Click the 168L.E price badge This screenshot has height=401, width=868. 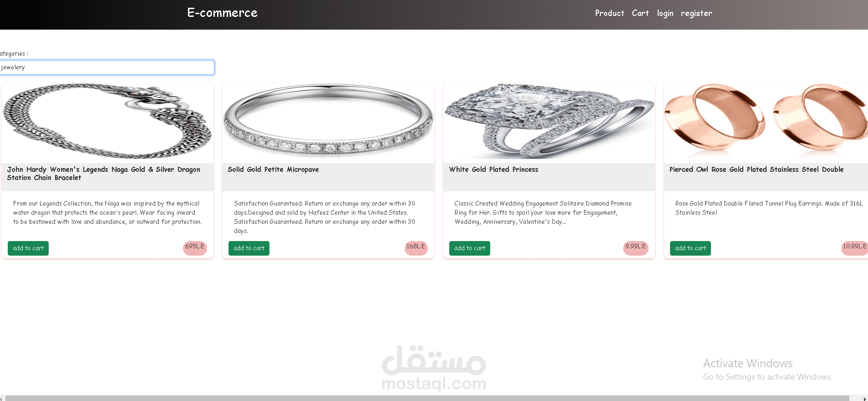coord(416,248)
